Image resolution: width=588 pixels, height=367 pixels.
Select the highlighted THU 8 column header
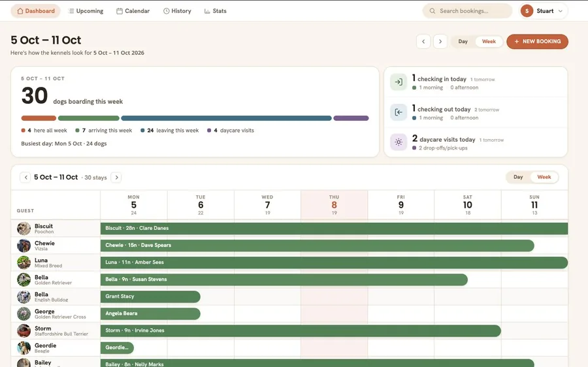click(x=334, y=204)
